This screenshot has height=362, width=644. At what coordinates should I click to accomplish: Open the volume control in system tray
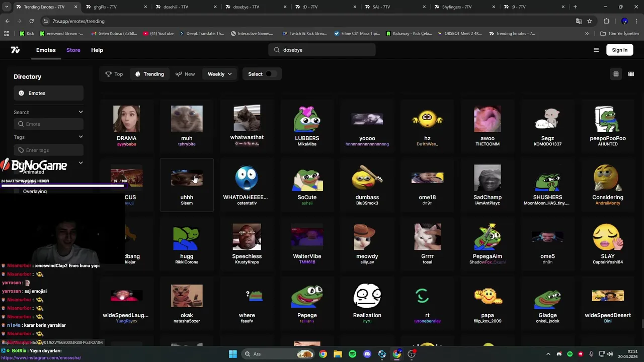coord(610,354)
